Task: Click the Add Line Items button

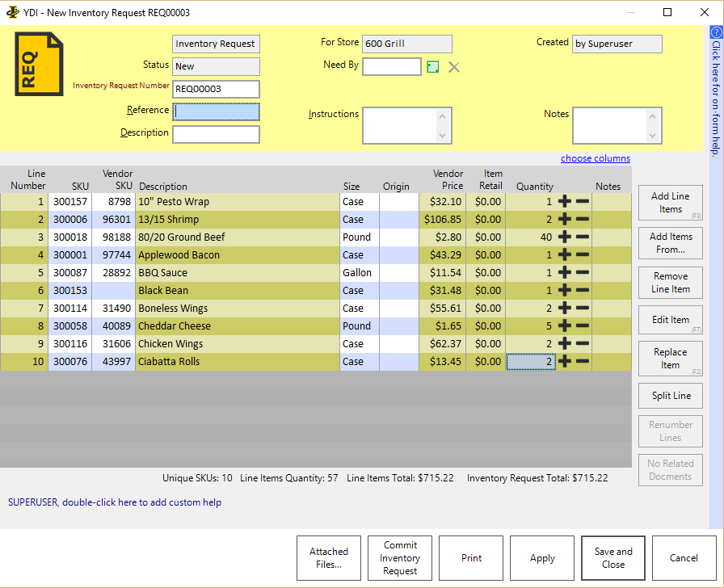Action: [670, 203]
